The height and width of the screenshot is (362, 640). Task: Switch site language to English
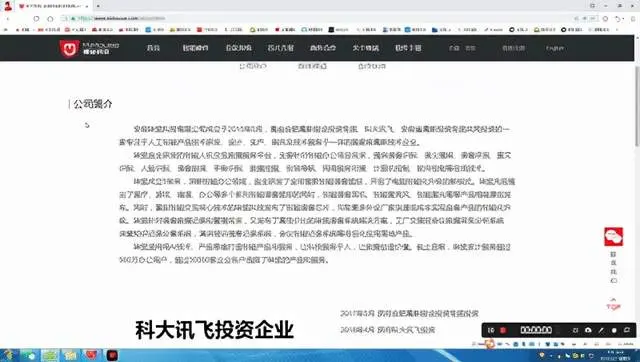click(555, 48)
